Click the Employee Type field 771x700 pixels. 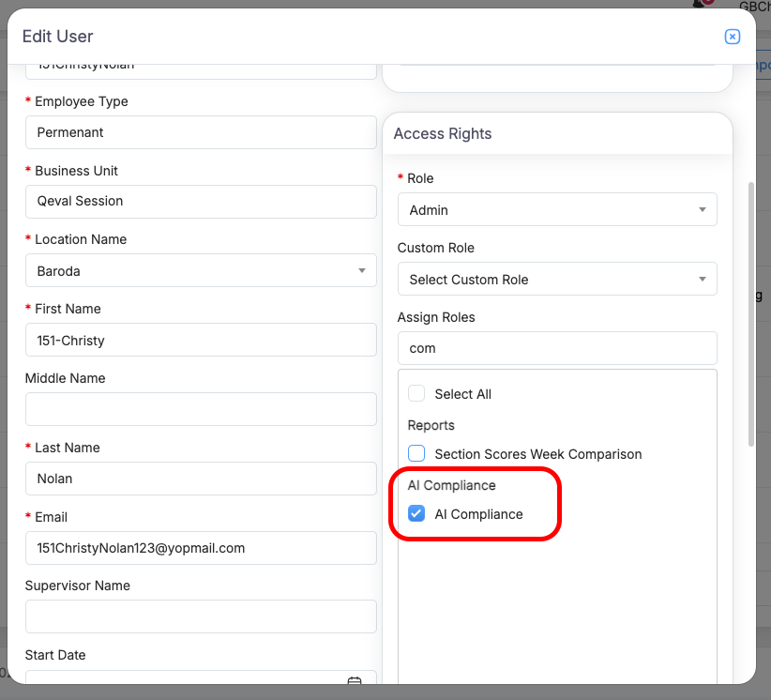click(201, 132)
